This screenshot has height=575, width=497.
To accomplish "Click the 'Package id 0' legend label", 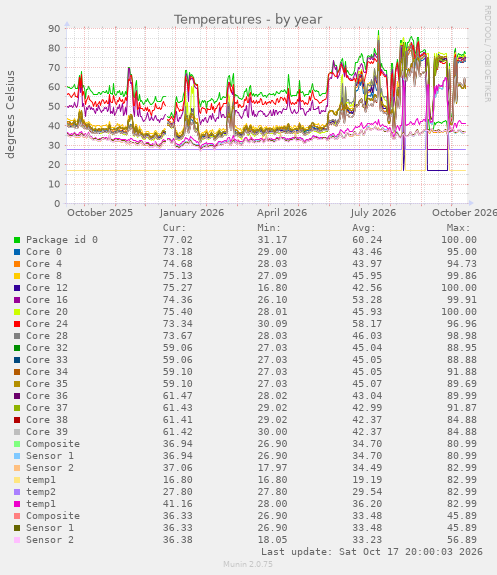I will (62, 240).
